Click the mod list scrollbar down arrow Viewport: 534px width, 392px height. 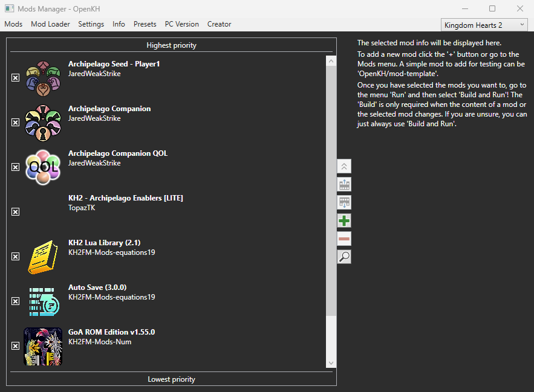click(x=331, y=363)
